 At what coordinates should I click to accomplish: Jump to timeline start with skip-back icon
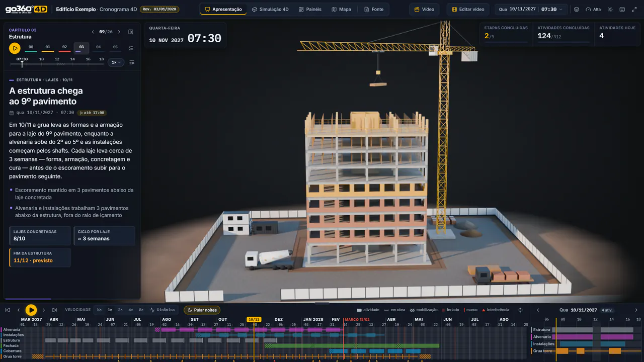click(x=8, y=310)
